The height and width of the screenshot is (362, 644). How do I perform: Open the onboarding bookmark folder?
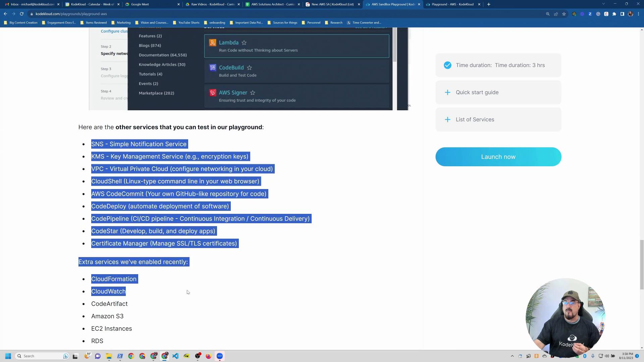coord(215,23)
